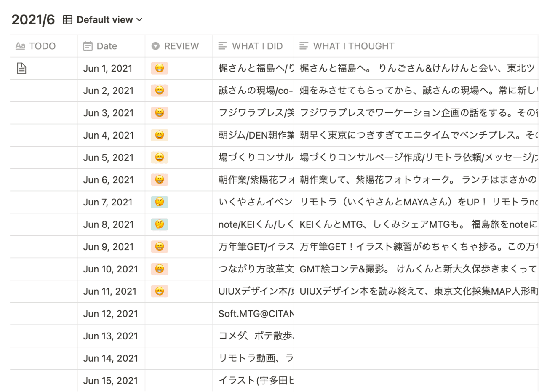
Task: Click the Aa icon in the TODO header
Action: 20,46
